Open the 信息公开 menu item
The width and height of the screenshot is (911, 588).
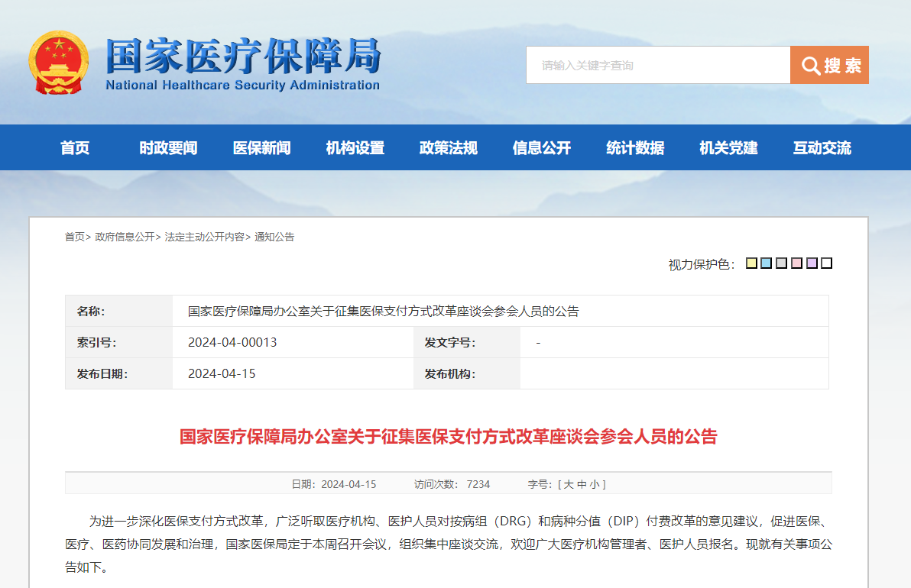point(542,148)
